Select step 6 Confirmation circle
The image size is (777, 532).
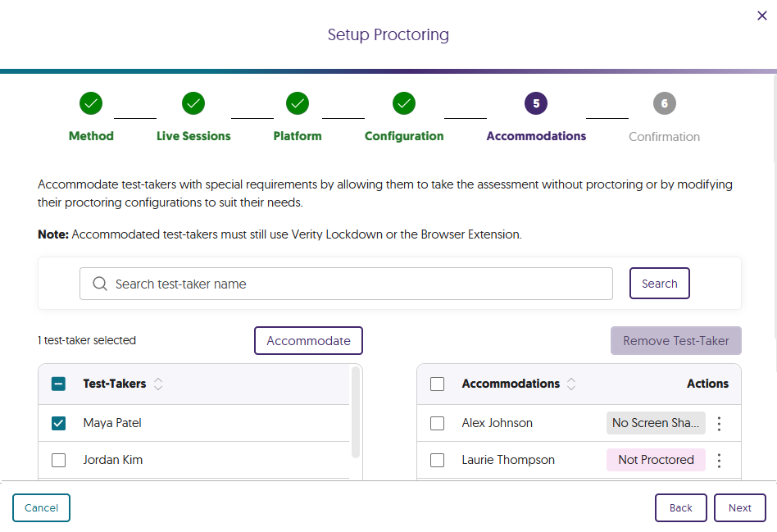[665, 103]
